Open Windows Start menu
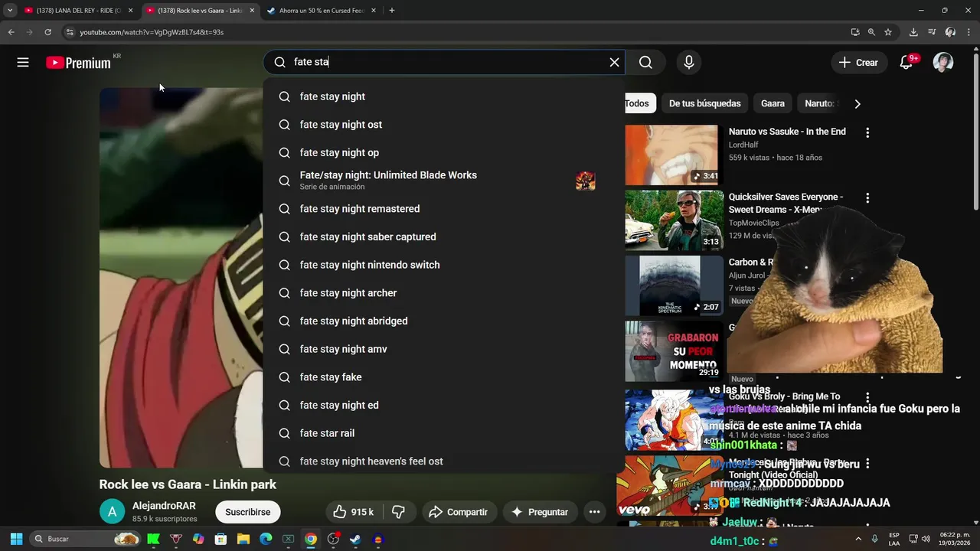 (16, 539)
